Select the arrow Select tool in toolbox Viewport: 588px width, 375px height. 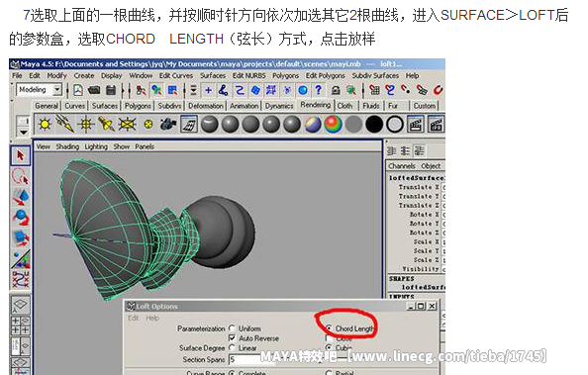pyautogui.click(x=20, y=155)
